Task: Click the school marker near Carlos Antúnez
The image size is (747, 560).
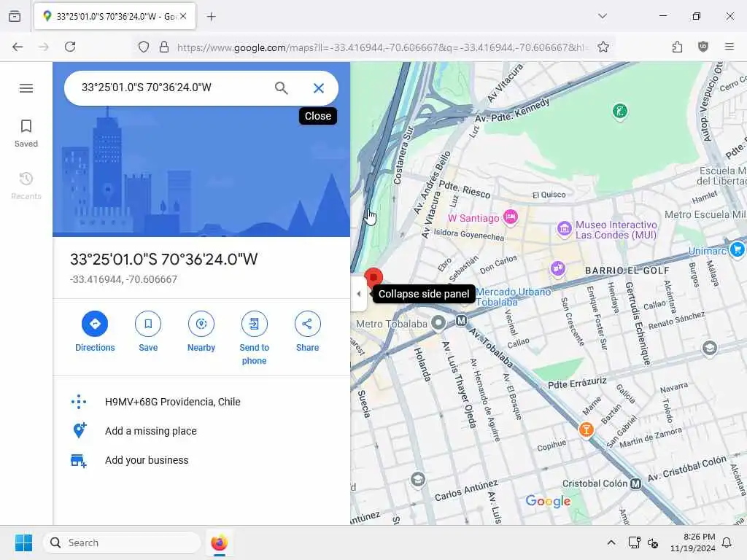Action: coord(418,479)
